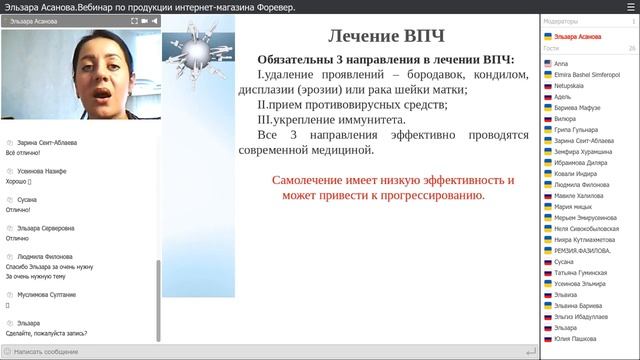Click flag icon beside Мария мицык

(548, 207)
